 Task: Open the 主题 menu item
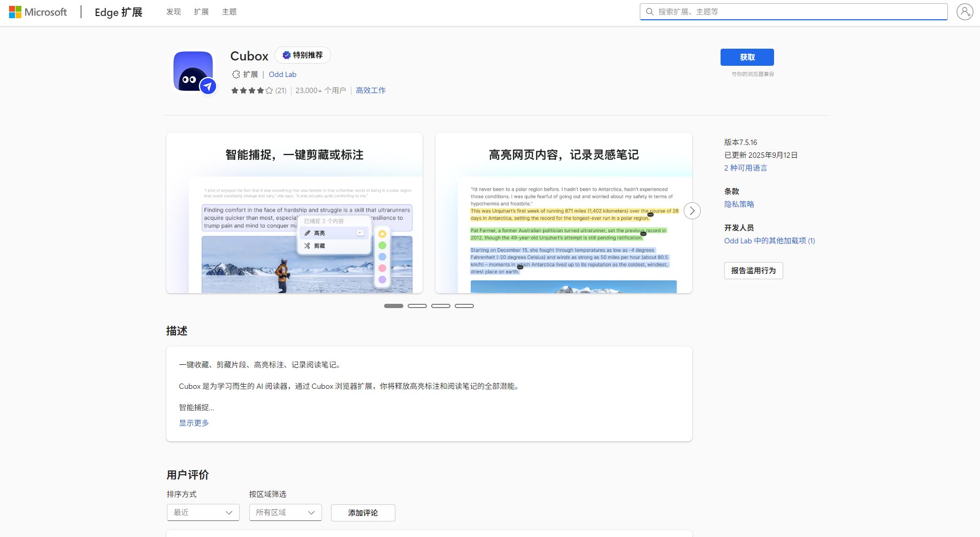(229, 12)
